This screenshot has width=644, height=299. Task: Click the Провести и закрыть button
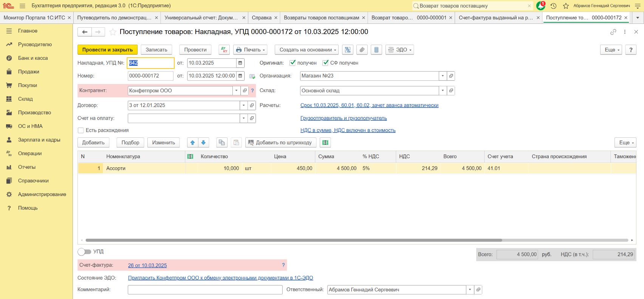[x=107, y=50]
